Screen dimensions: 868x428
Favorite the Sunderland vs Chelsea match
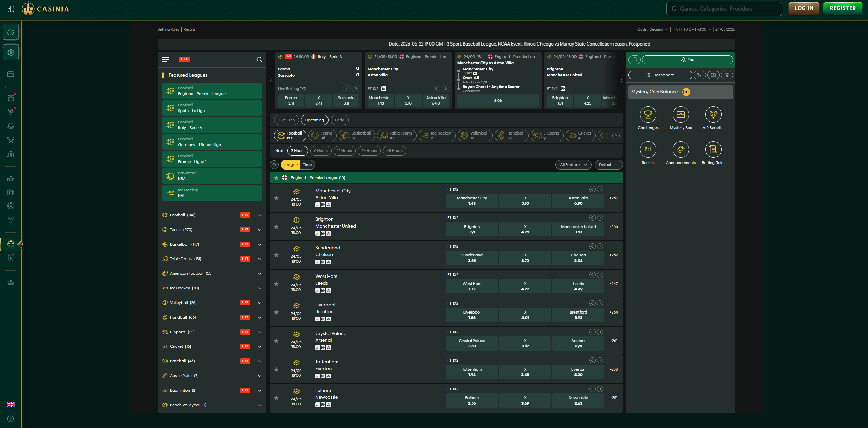[276, 255]
